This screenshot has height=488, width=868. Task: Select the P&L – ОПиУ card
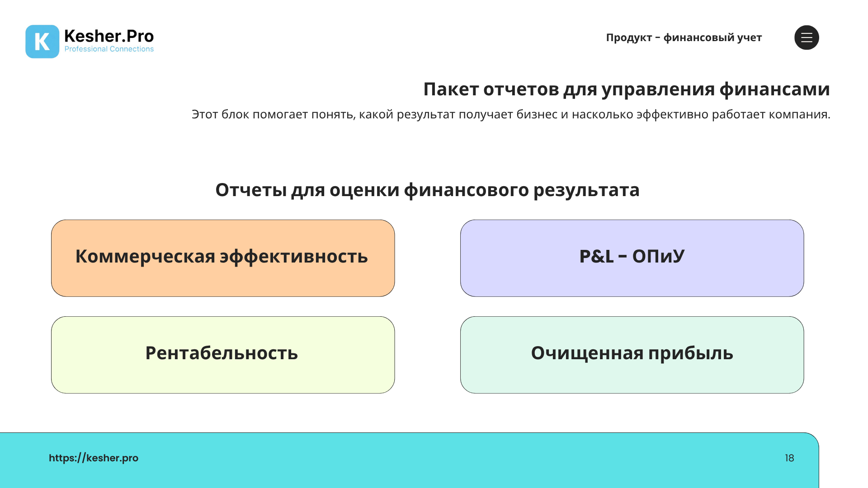[632, 258]
